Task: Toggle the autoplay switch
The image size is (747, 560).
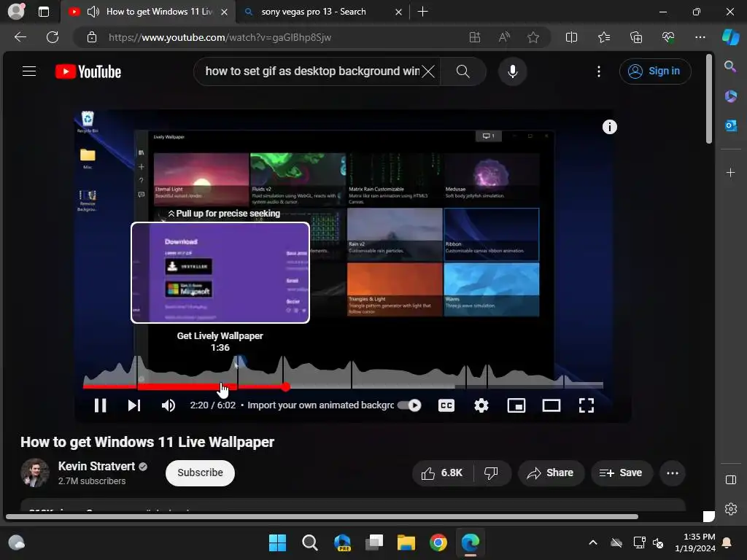Action: coord(410,405)
